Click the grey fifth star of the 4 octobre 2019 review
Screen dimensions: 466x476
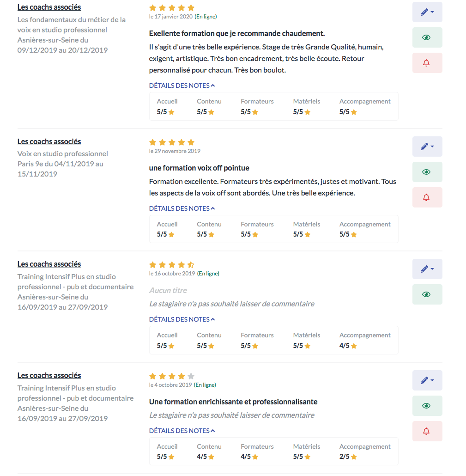pos(191,376)
